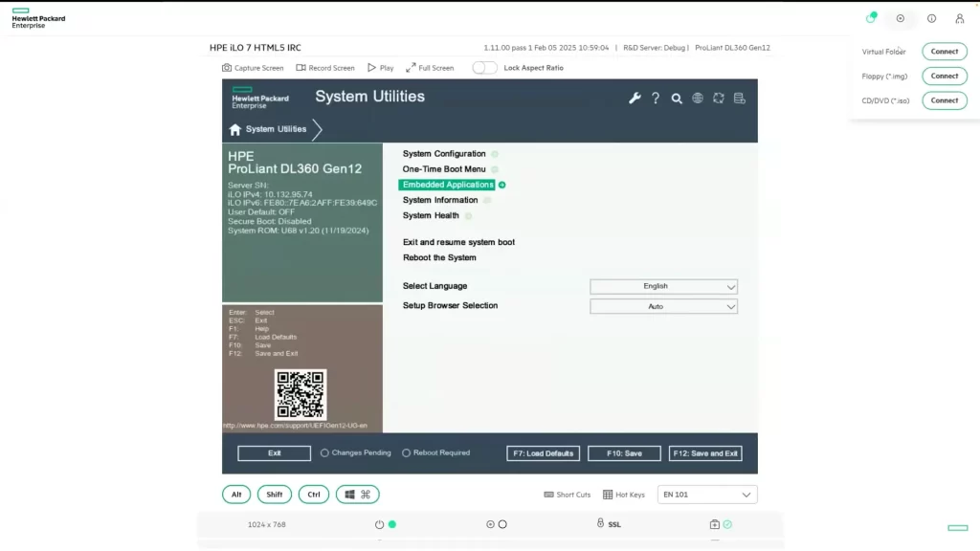
Task: Click the Hot Keys grid icon
Action: 608,495
